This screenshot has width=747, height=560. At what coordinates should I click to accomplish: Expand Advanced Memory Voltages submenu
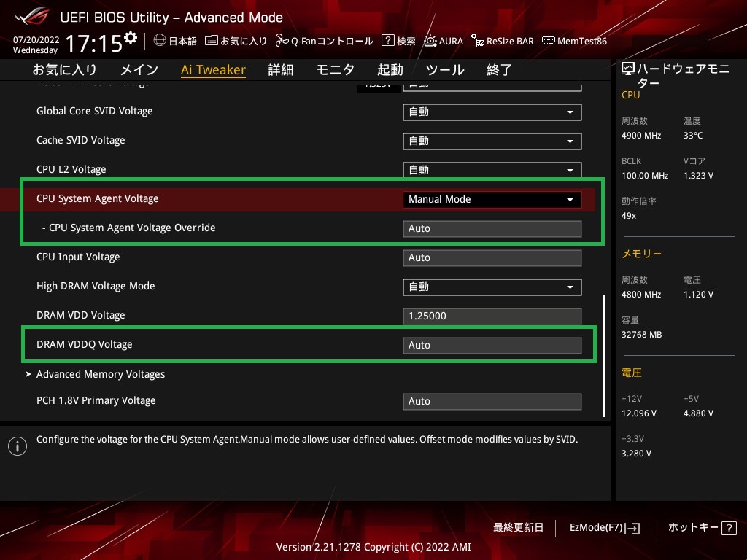click(x=101, y=374)
